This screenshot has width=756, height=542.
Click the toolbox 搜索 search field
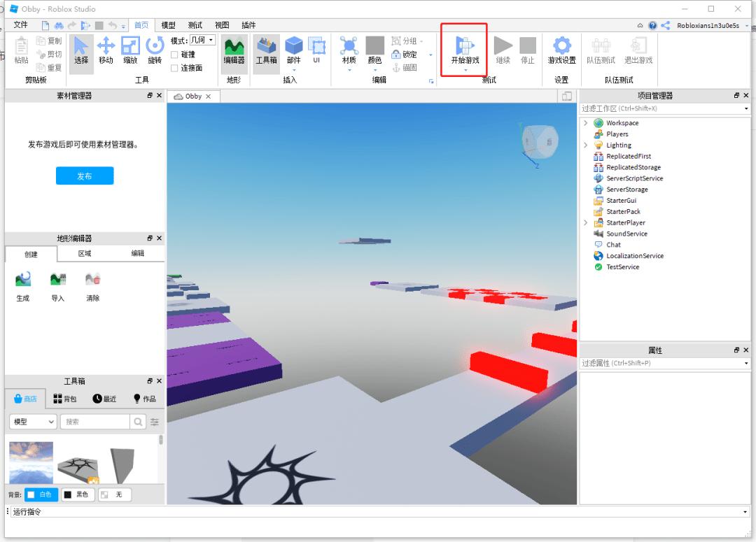94,422
